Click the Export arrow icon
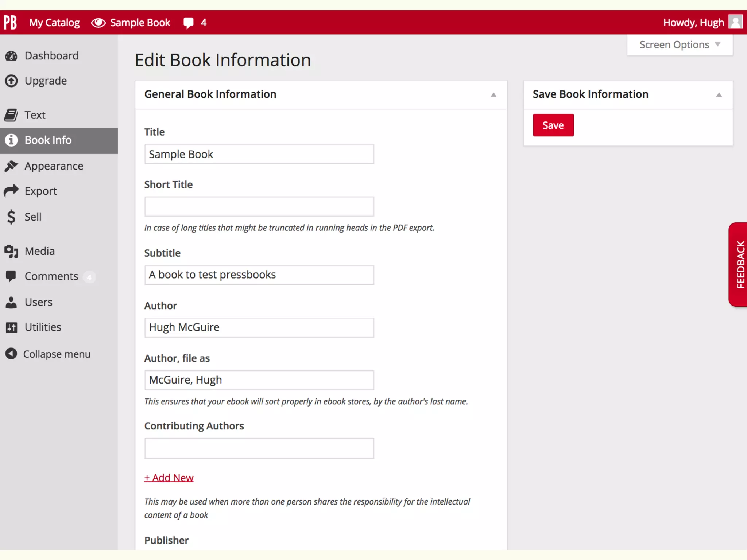 (x=11, y=191)
